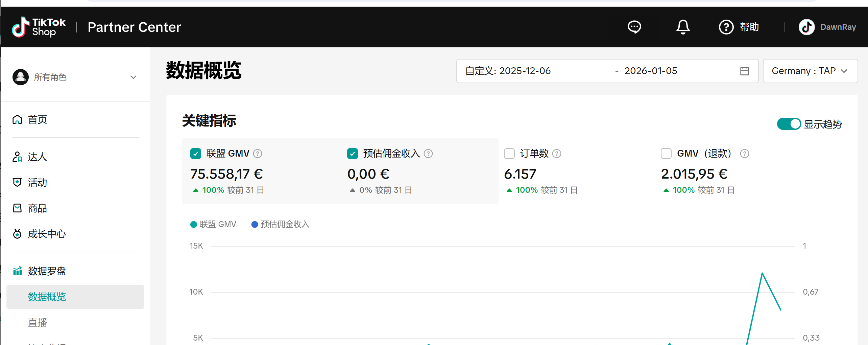The image size is (868, 345).
Task: Uncheck the 预估佣金收入 checkbox
Action: click(x=353, y=154)
